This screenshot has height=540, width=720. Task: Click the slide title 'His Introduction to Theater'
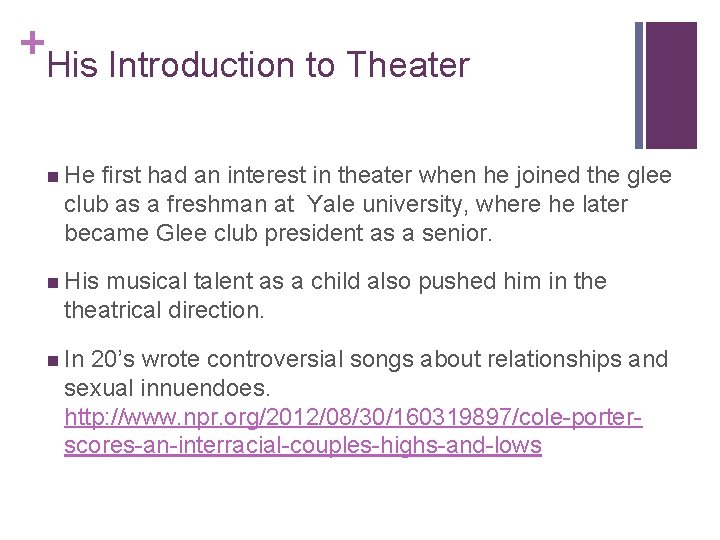(x=257, y=66)
